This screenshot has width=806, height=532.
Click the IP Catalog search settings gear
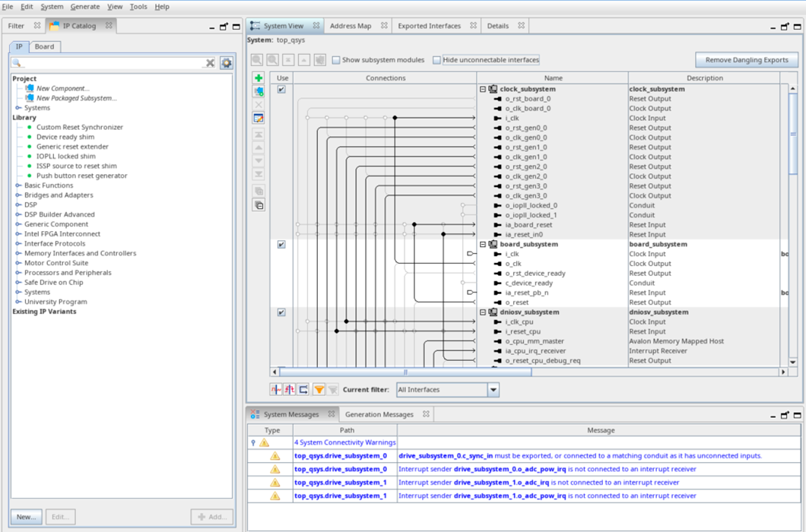pos(226,63)
